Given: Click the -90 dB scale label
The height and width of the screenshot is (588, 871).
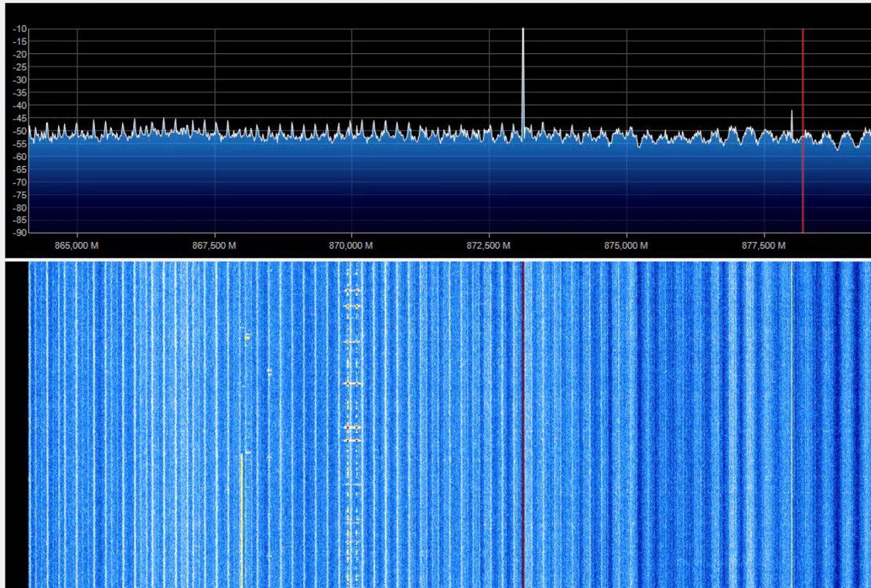Looking at the screenshot, I should (20, 233).
